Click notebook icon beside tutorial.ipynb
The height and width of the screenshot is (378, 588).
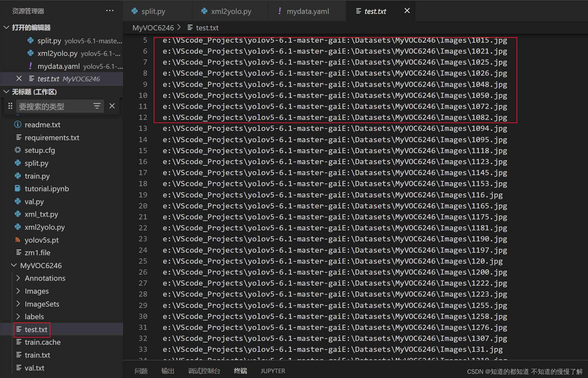pos(18,188)
